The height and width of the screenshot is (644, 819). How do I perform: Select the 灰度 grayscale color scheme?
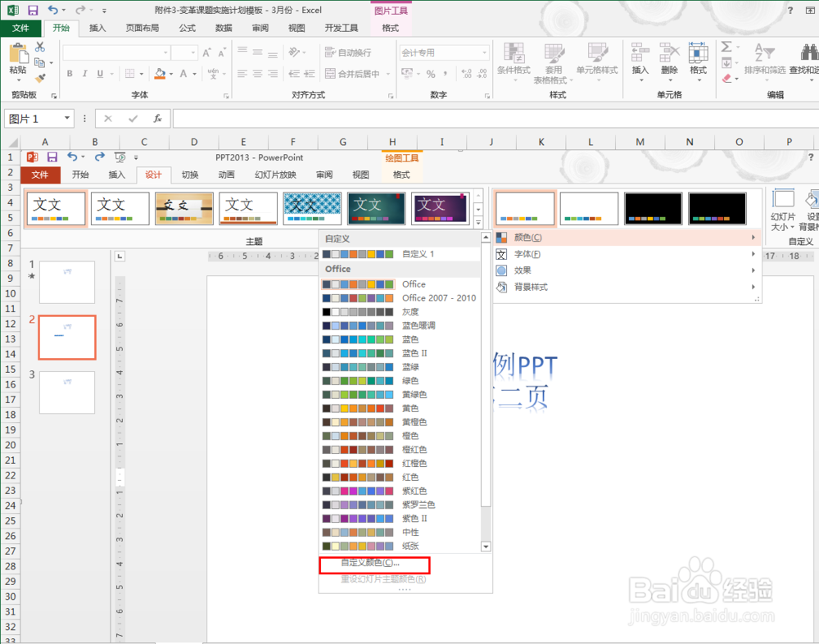[x=399, y=311]
